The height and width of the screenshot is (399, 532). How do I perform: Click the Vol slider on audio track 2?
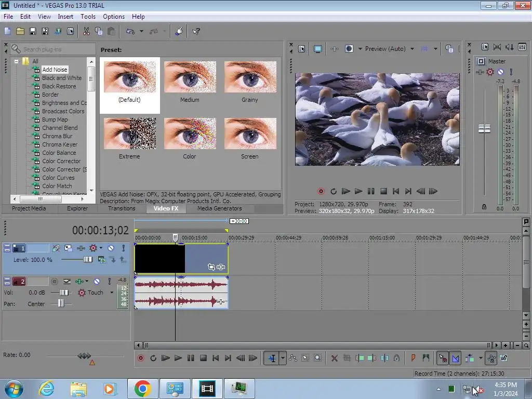click(63, 292)
